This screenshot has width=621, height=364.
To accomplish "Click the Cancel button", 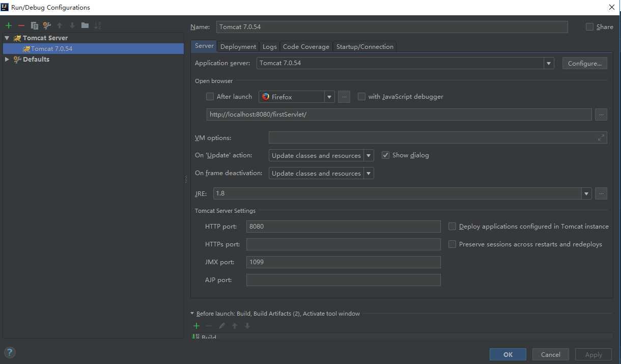I will click(551, 354).
